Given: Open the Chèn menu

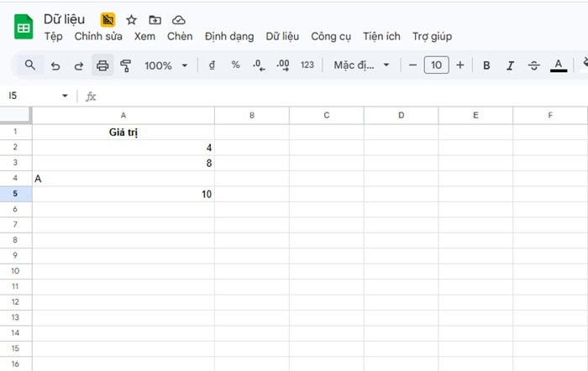Looking at the screenshot, I should pyautogui.click(x=180, y=36).
